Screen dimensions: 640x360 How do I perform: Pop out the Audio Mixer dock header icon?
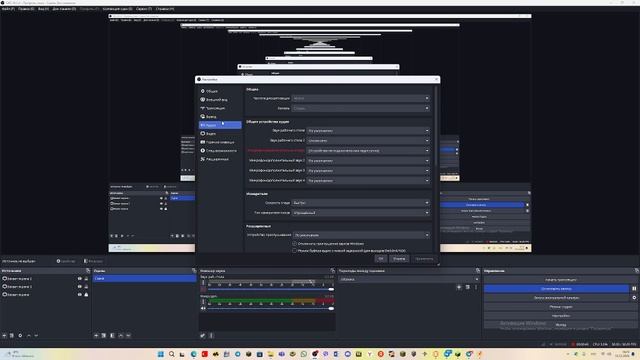[x=333, y=271]
